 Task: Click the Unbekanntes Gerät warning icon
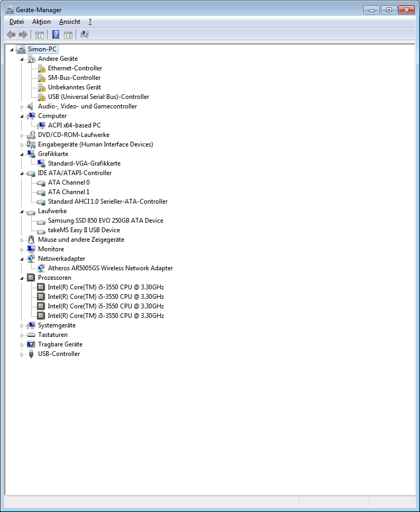click(41, 87)
